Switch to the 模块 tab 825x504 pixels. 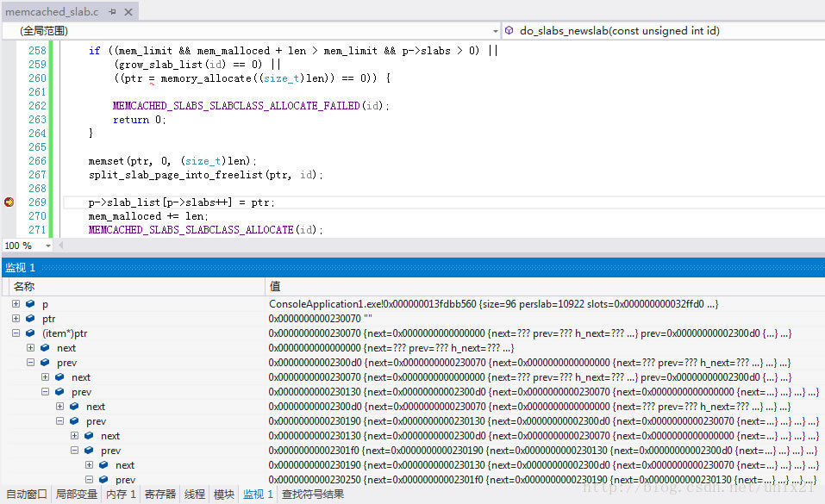[224, 494]
